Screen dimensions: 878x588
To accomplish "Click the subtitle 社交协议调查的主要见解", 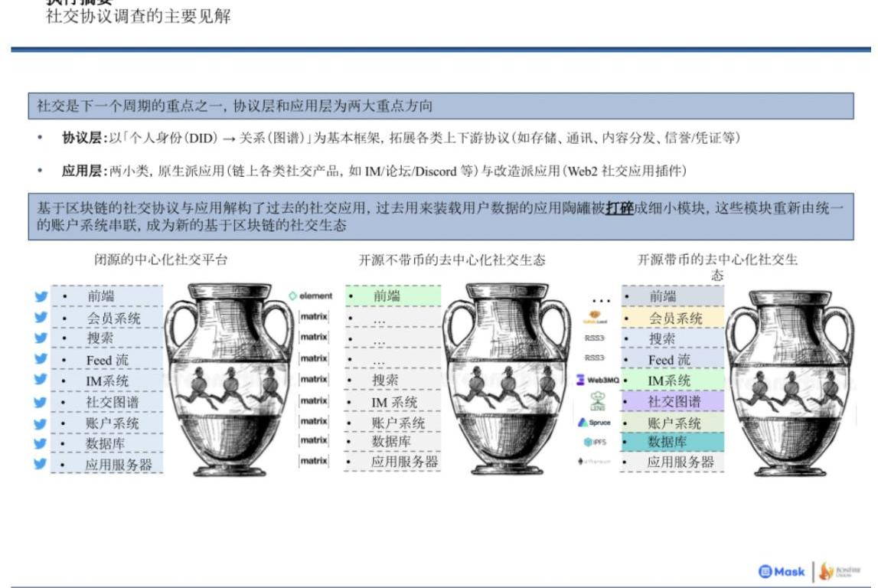I will (139, 16).
